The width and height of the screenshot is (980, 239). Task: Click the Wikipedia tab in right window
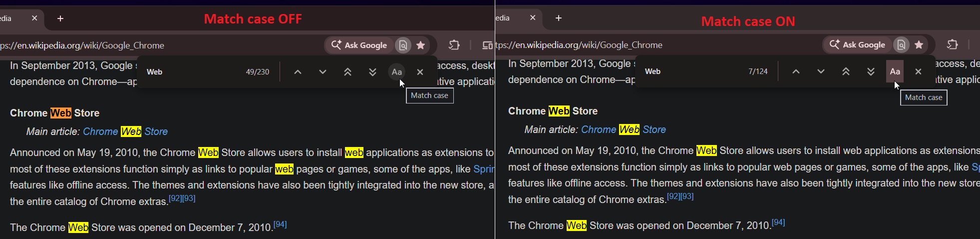(519, 18)
